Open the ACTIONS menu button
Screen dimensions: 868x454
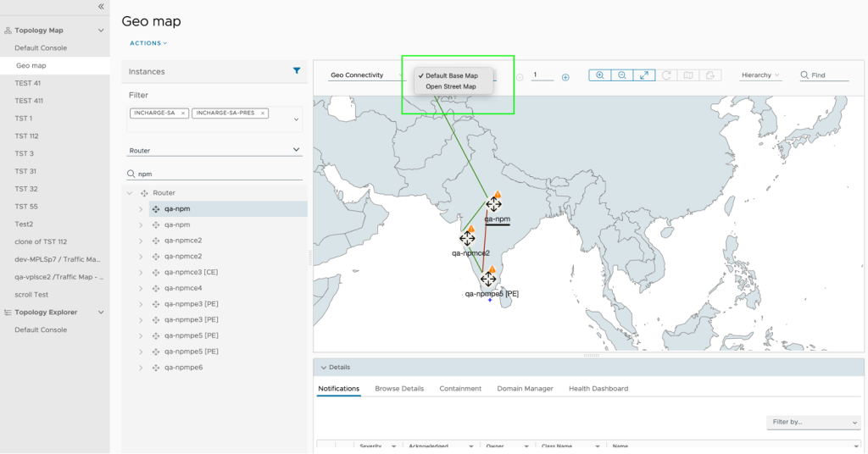148,43
